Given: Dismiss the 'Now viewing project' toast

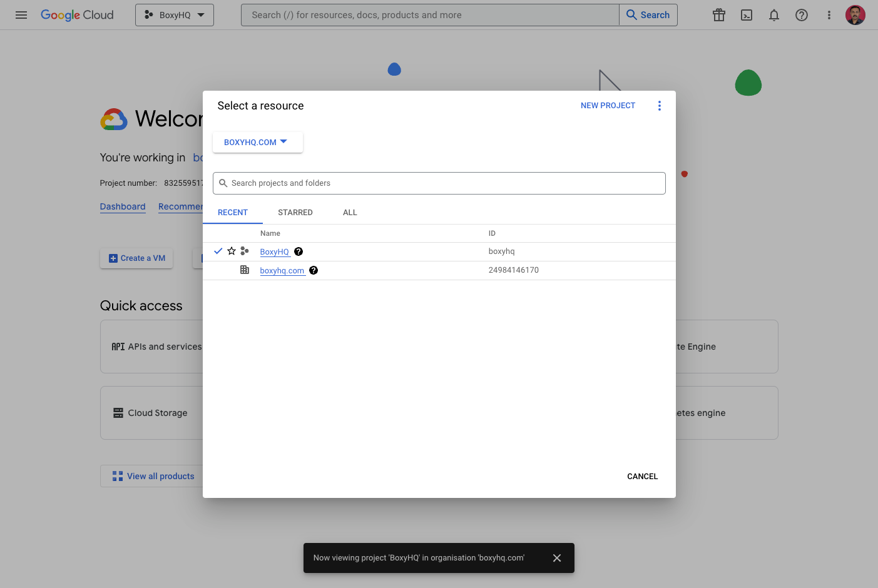Looking at the screenshot, I should click(556, 557).
